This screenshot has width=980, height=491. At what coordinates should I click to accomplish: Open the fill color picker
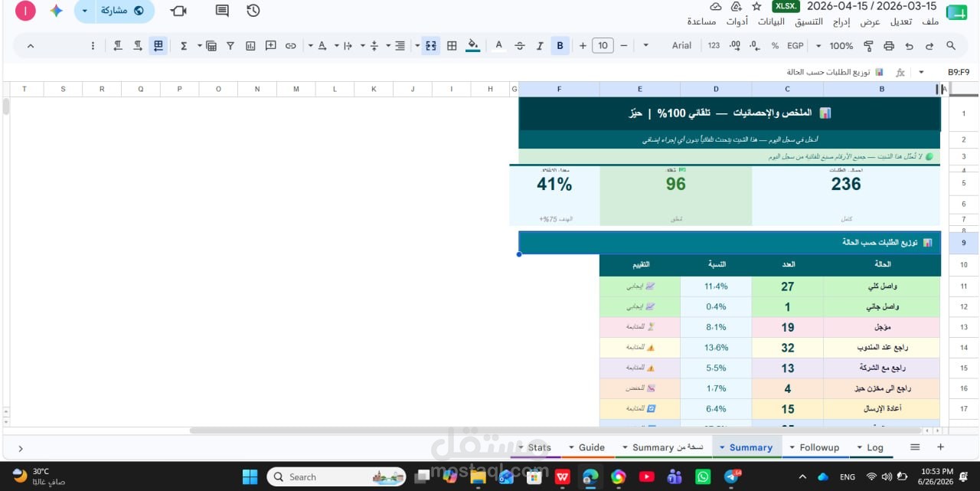[473, 46]
